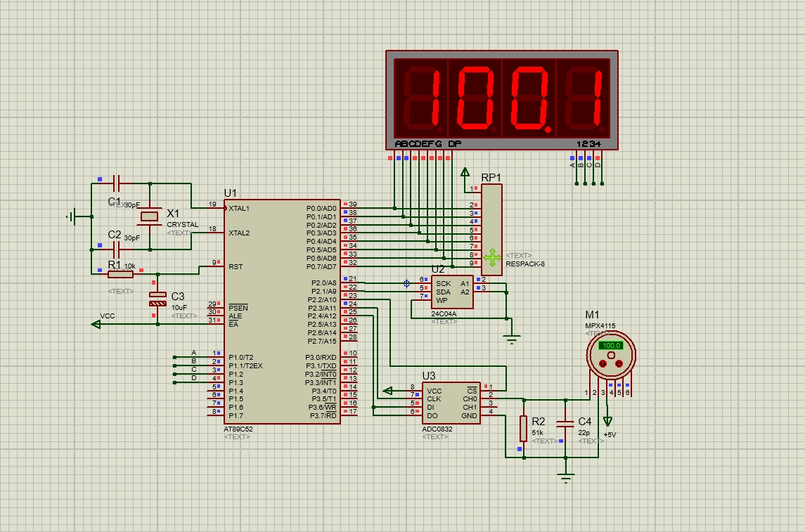Image resolution: width=805 pixels, height=532 pixels.
Task: Click the ground symbol below the 24C04A
Action: [511, 339]
